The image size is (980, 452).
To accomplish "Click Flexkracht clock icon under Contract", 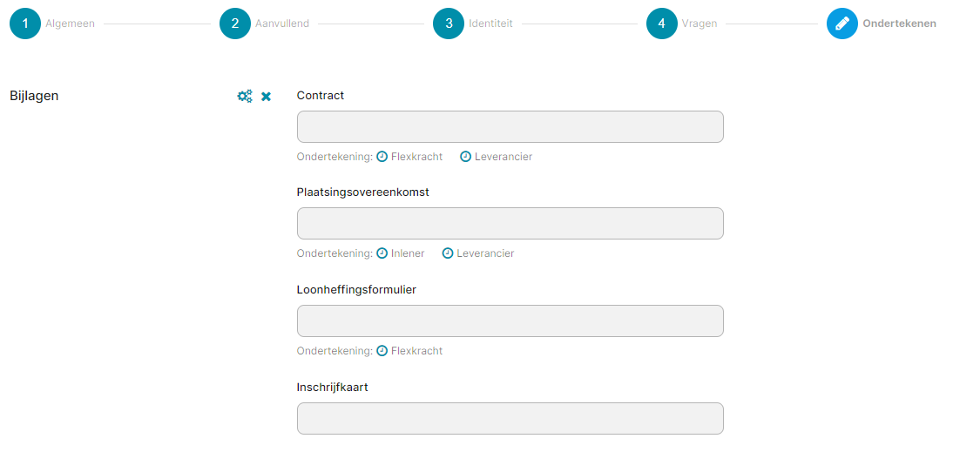I will (382, 157).
